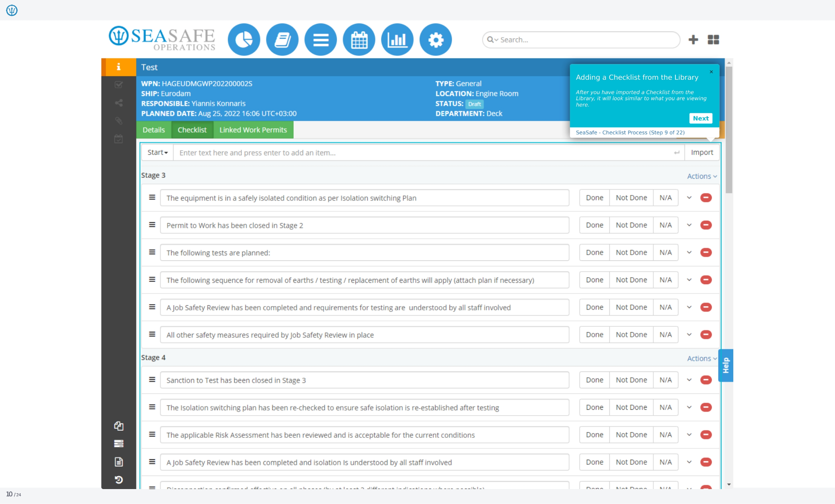Open the Start dropdown
Viewport: 835px width, 504px height.
click(x=157, y=153)
